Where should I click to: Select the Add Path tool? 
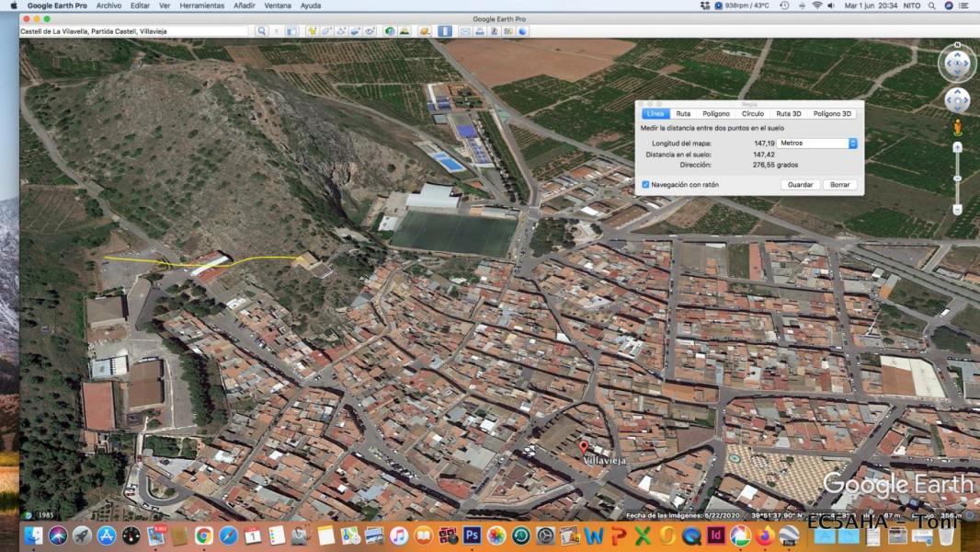tap(341, 31)
